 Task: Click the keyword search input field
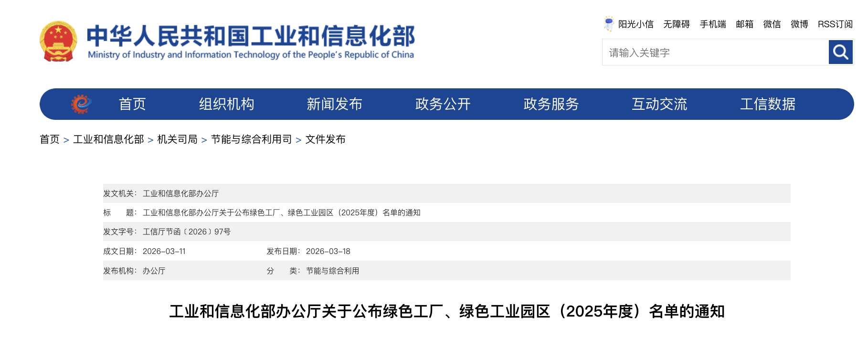(715, 53)
